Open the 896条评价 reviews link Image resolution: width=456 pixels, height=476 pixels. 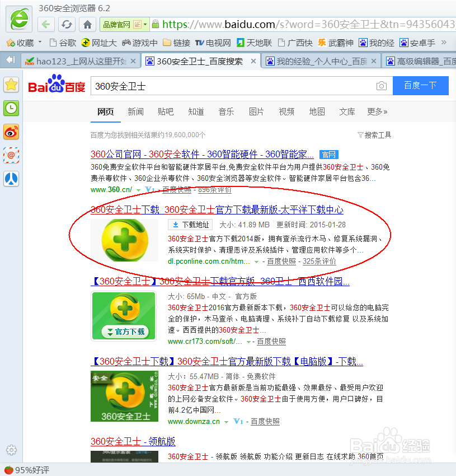215,190
